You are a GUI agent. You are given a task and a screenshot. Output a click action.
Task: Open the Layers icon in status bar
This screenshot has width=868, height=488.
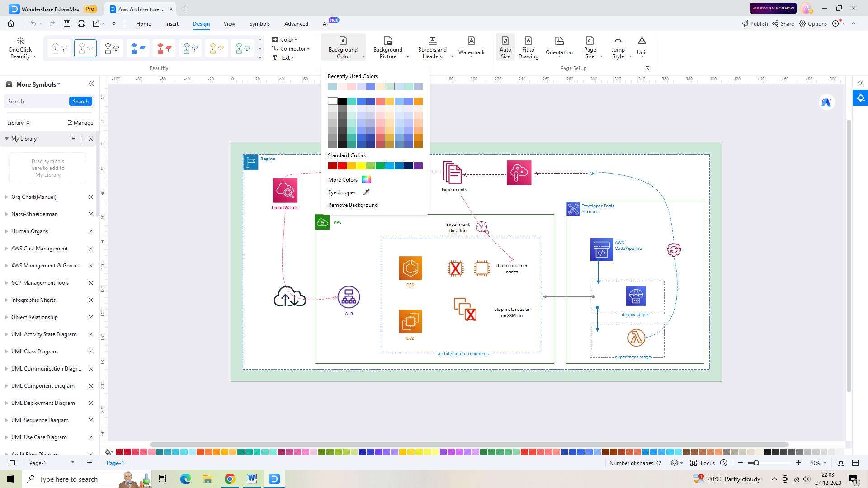675,463
